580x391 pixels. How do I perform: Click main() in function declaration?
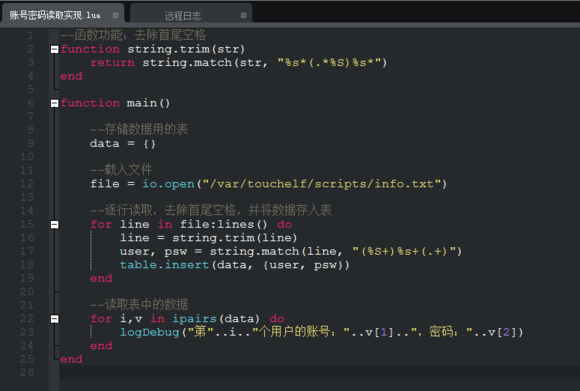(148, 103)
